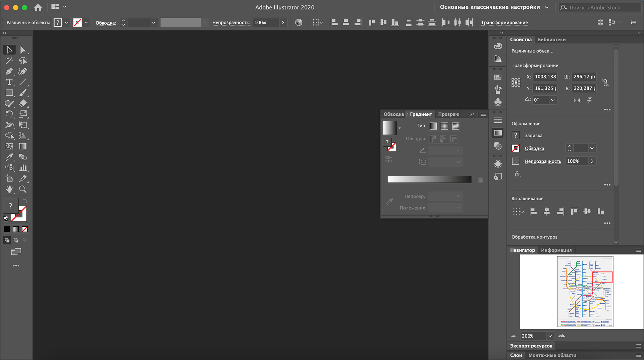Viewport: 644px width, 360px height.
Task: Open the workspace switcher dropdown
Action: click(x=494, y=7)
